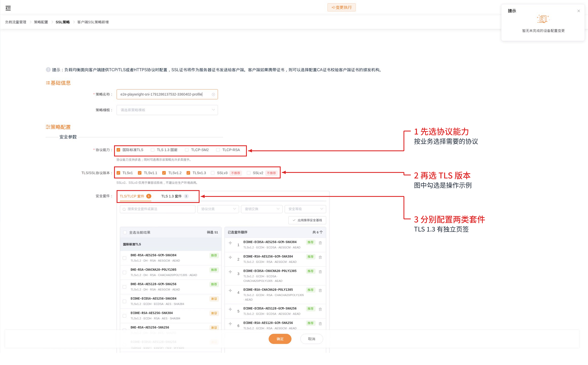
Task: Focus 搜索安全套件或算法 search field
Action: (157, 209)
